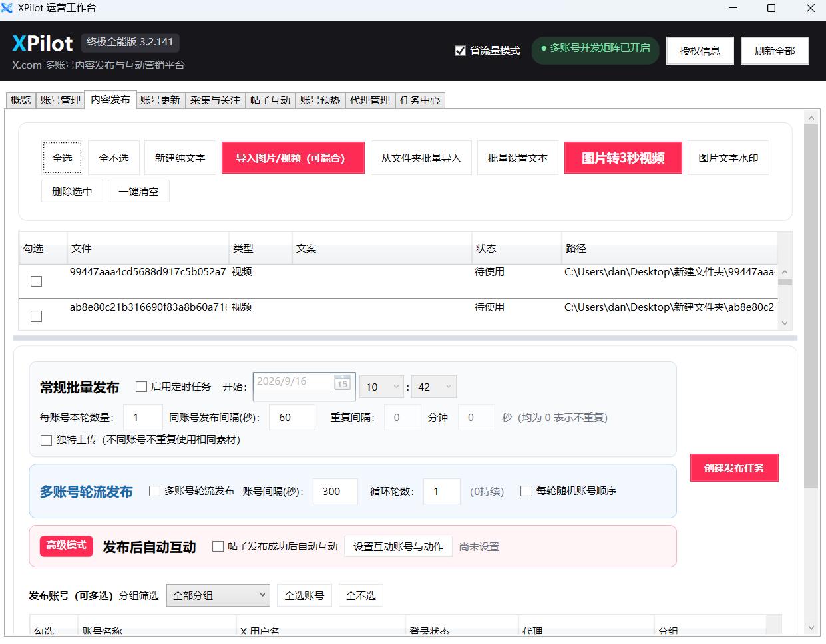Click the 重复间隔 minutes input field
Viewport: 826px width, 644px height.
403,417
